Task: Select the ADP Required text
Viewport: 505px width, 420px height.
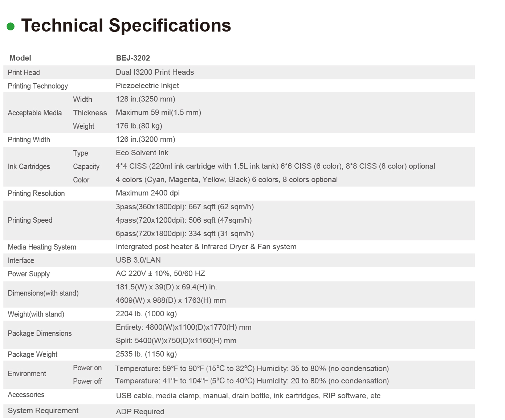Action: 140,412
